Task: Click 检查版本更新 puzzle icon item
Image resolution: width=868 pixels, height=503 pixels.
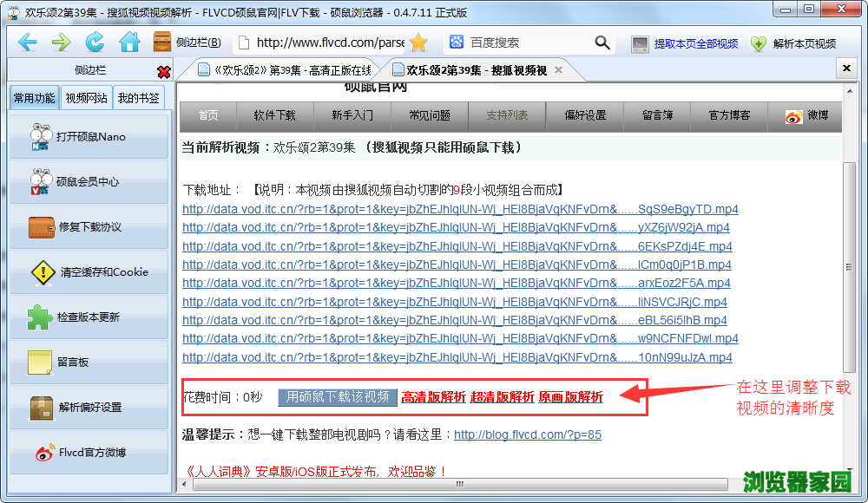Action: 89,317
